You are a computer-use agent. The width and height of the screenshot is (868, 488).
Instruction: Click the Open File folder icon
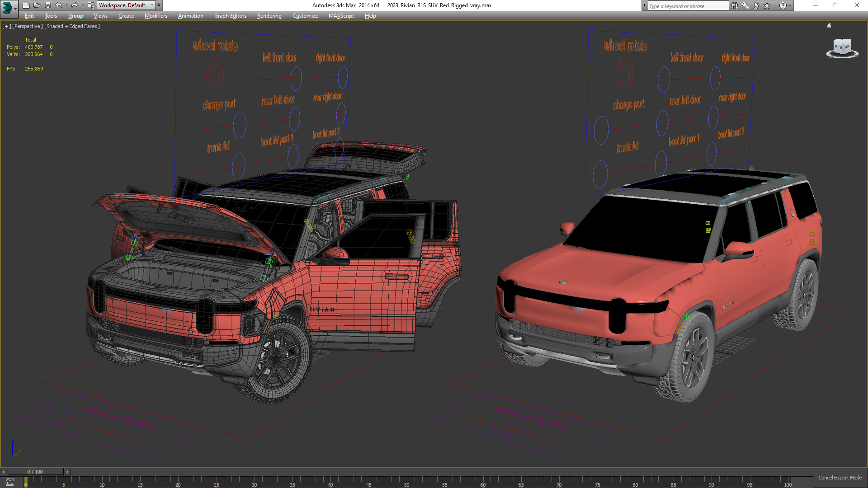click(x=37, y=5)
